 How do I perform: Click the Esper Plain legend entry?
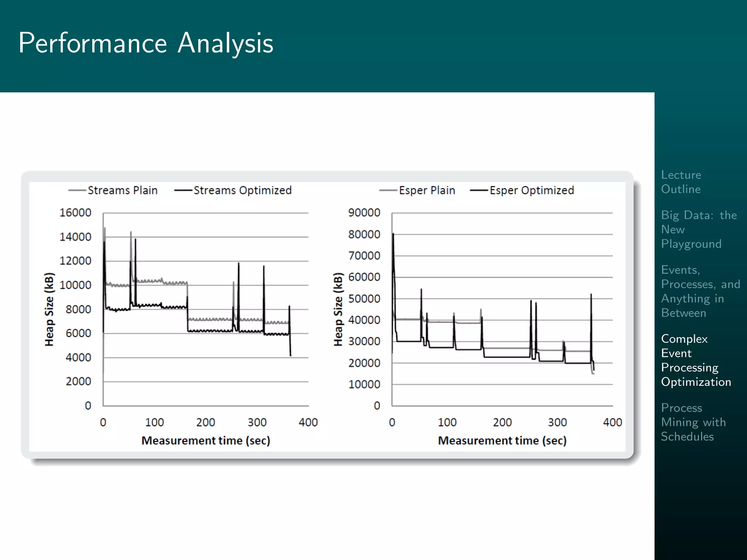(x=427, y=190)
